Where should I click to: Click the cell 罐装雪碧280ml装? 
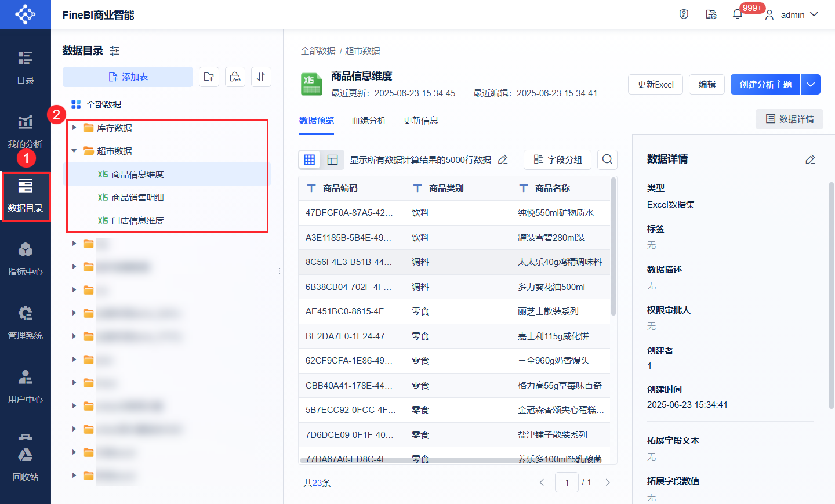pyautogui.click(x=560, y=237)
